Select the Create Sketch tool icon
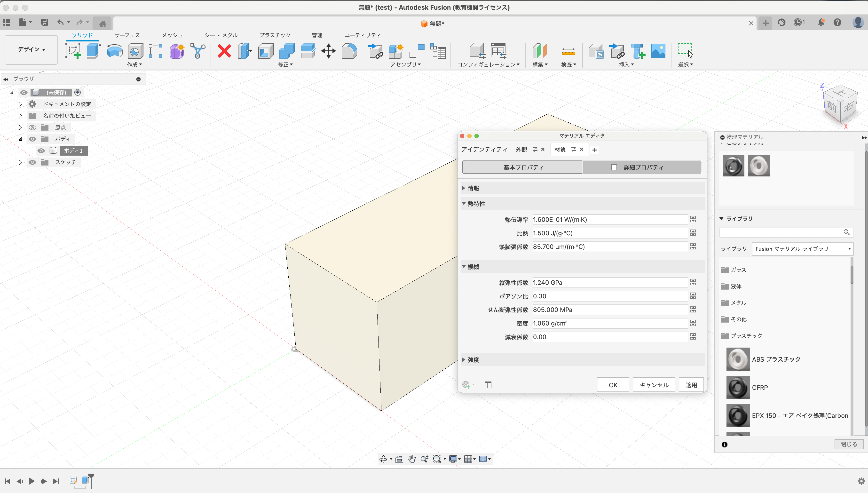This screenshot has height=493, width=868. coord(73,51)
